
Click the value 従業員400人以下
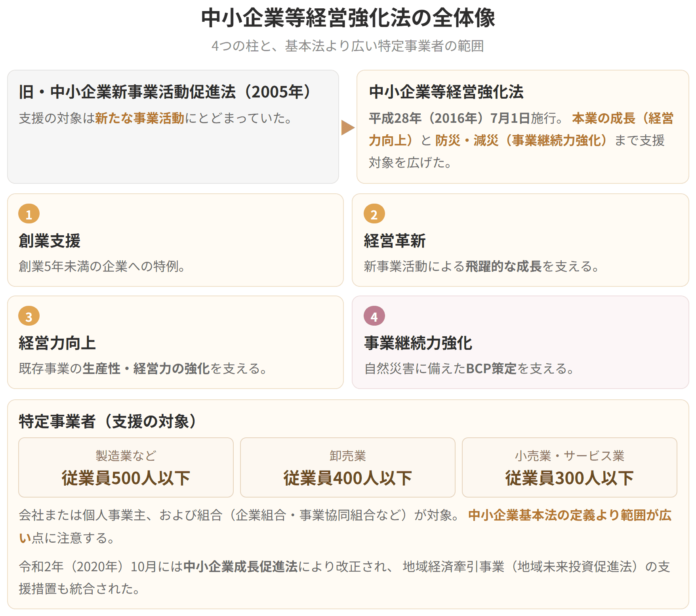(348, 478)
